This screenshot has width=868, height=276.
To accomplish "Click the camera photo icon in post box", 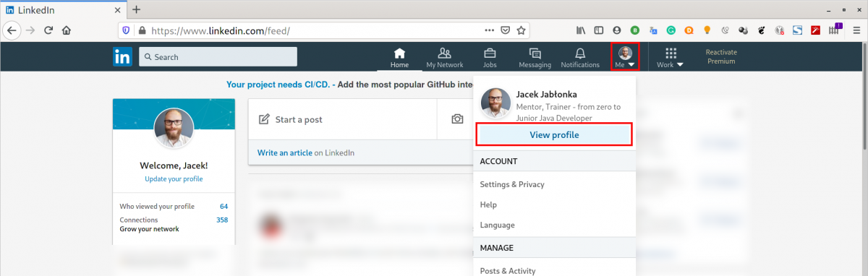I will (x=457, y=119).
